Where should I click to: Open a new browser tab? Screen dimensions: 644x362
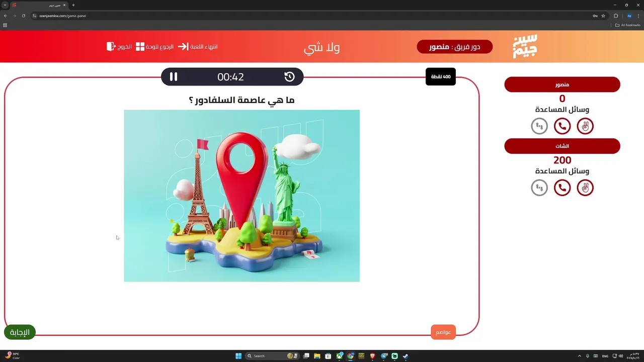click(x=73, y=5)
